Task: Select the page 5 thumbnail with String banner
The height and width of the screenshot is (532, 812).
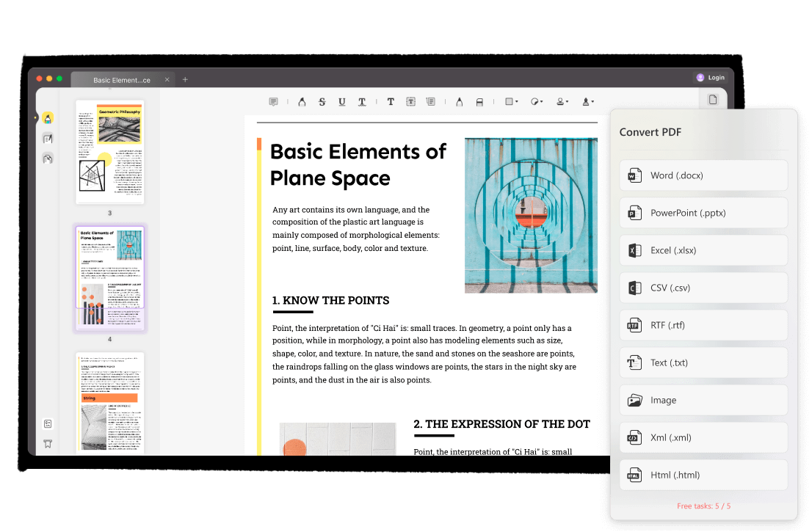Action: coord(110,404)
